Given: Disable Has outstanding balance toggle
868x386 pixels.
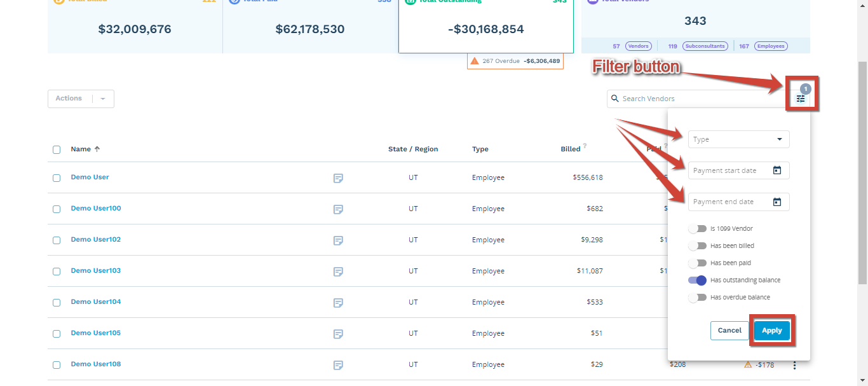Looking at the screenshot, I should pyautogui.click(x=697, y=280).
